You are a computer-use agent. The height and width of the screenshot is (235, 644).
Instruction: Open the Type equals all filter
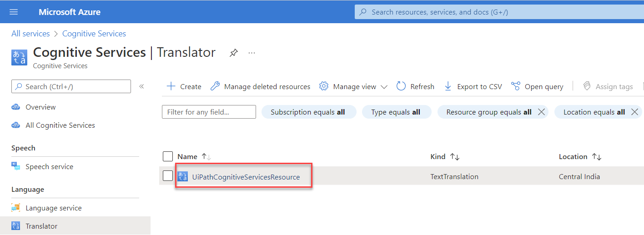[396, 112]
